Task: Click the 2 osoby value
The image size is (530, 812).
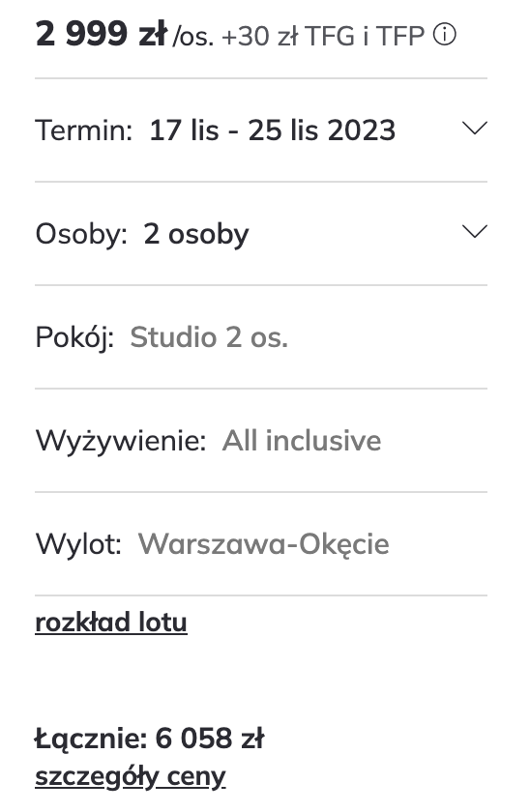Action: [195, 234]
